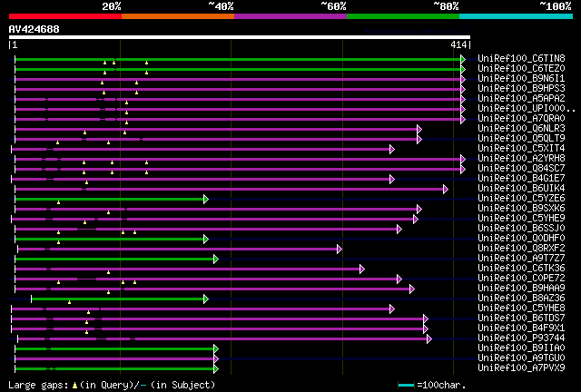The image size is (581, 392).
Task: Click the yellow gap marker under B8AZ36 bar
Action: 69,303
